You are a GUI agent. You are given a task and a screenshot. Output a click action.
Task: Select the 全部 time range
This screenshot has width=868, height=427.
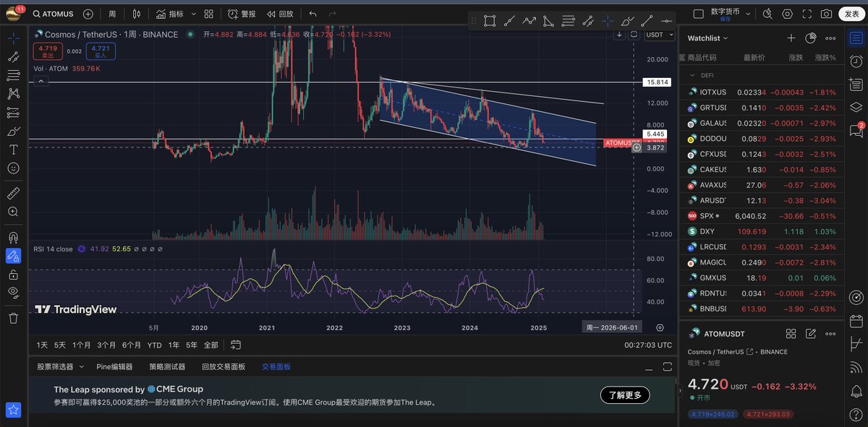pos(210,345)
